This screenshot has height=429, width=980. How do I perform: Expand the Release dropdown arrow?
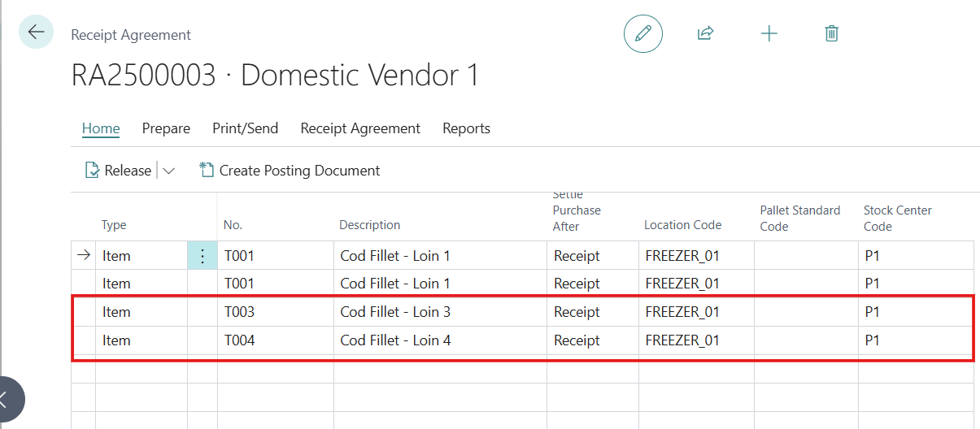tap(169, 171)
